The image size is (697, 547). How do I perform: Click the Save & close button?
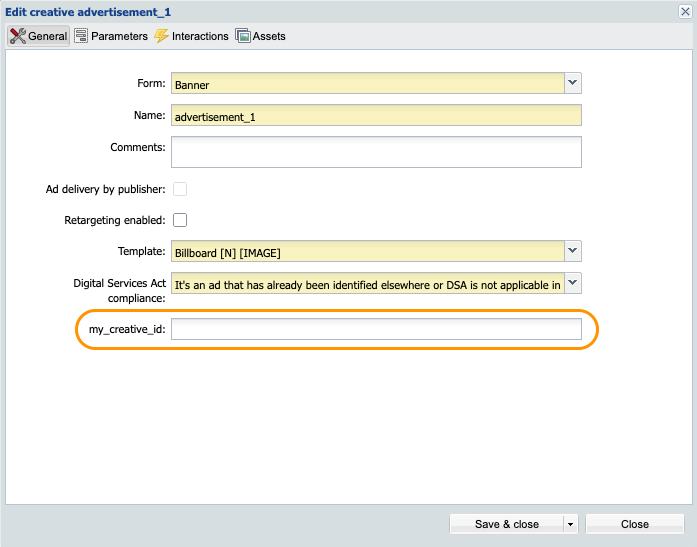click(x=507, y=524)
